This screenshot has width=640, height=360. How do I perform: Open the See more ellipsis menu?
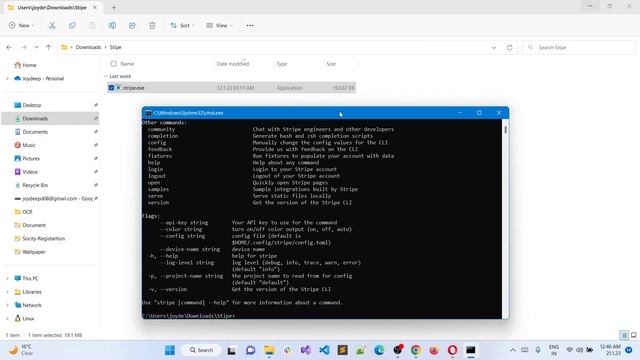click(x=250, y=25)
